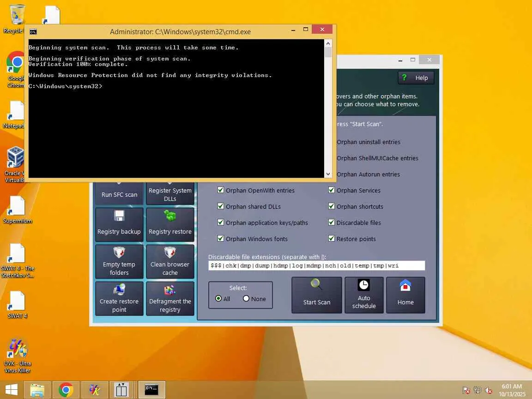This screenshot has height=399, width=532.
Task: Launch Chrome from the taskbar
Action: point(66,390)
